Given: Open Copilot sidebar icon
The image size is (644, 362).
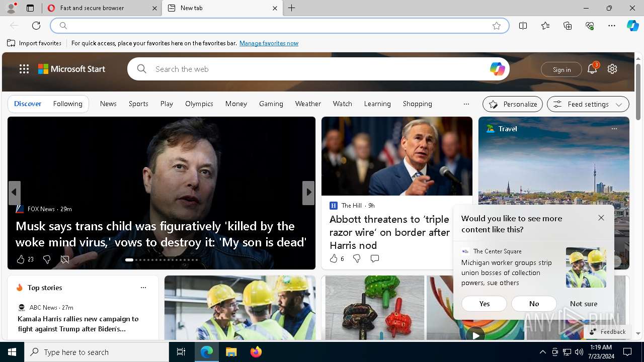Looking at the screenshot, I should coord(632,26).
